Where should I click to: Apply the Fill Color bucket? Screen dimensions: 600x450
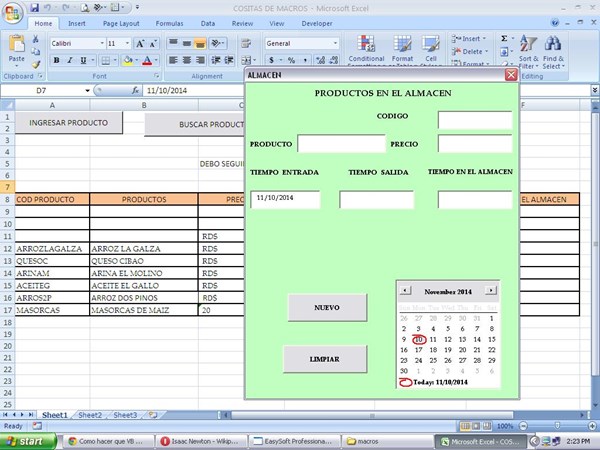click(x=128, y=60)
